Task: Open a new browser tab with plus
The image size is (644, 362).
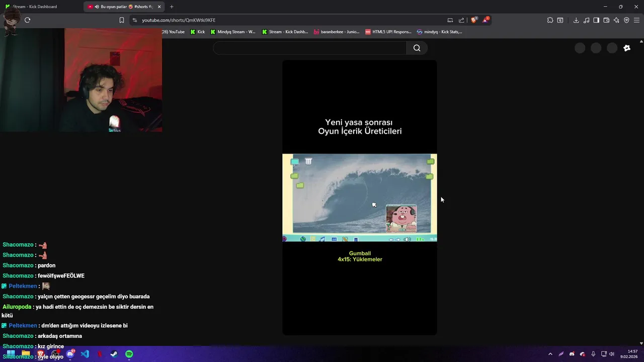Action: [172, 7]
